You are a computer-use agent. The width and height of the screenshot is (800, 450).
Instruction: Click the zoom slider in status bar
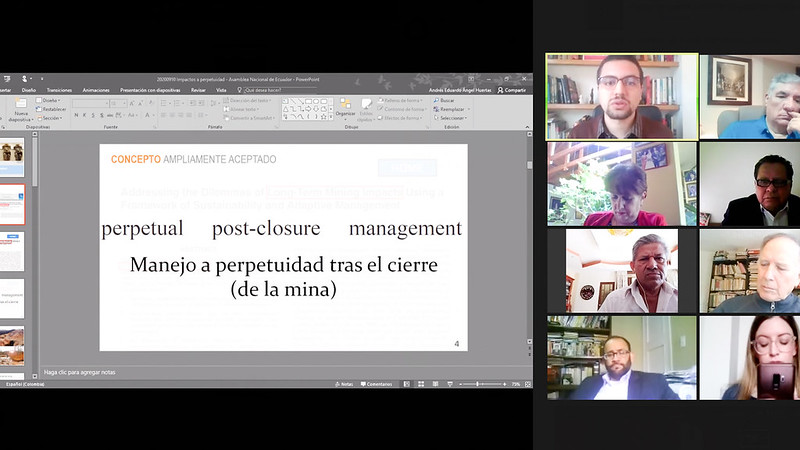pyautogui.click(x=482, y=384)
